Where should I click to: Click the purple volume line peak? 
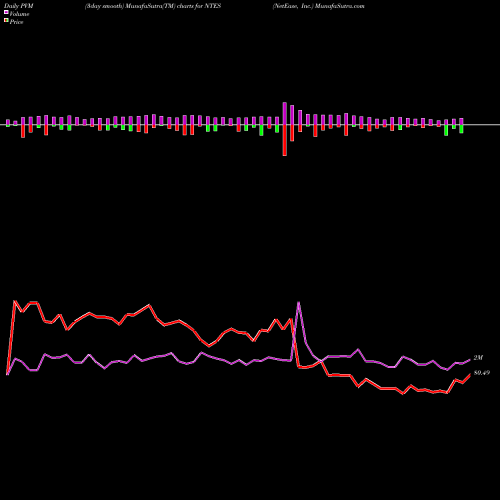click(299, 302)
